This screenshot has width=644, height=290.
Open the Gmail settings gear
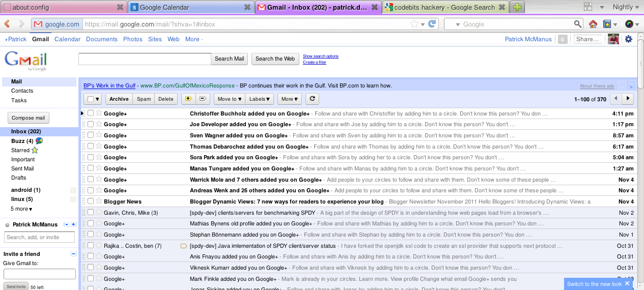tap(628, 39)
